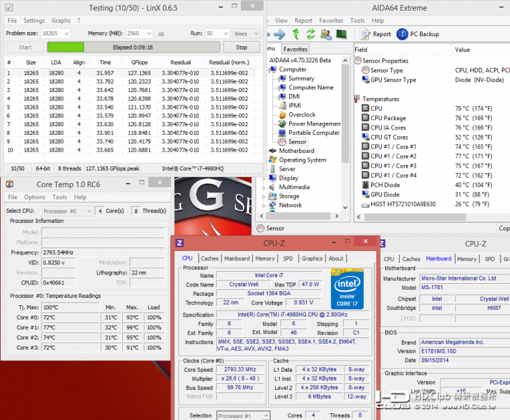Click the users icon in AIDA64 toolbar

[326, 34]
